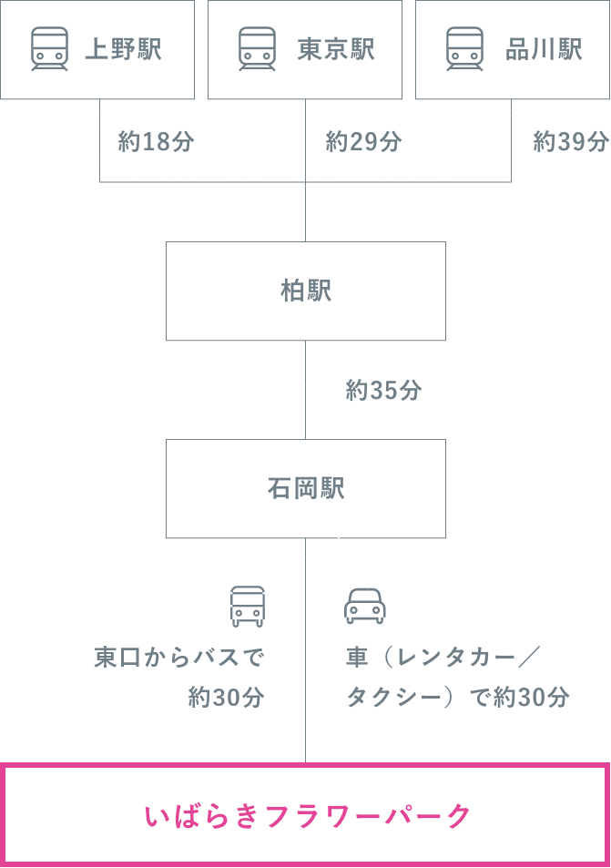Select the 品川駅 station box
Image resolution: width=611 pixels, height=868 pixels.
pos(513,49)
